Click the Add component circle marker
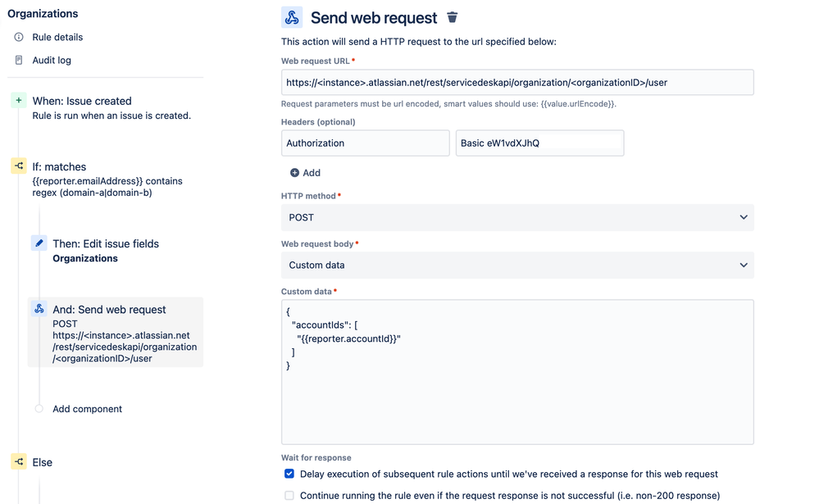 [x=39, y=408]
